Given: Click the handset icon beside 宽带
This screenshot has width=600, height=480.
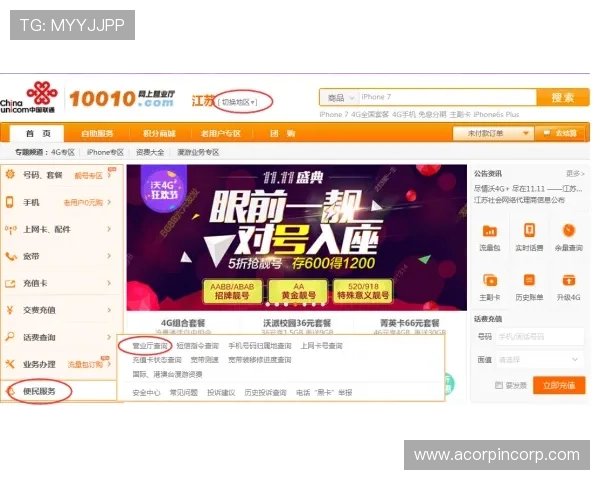Looking at the screenshot, I should click(11, 256).
